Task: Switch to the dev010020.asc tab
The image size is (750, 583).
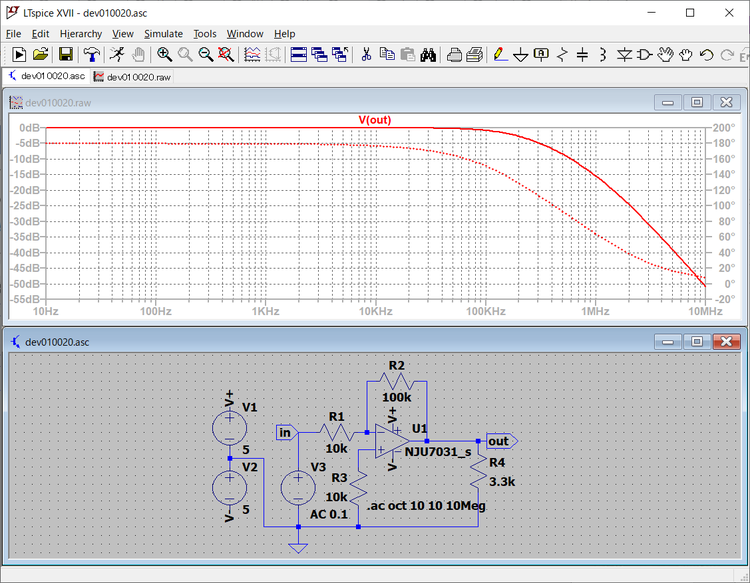Action: pos(46,76)
